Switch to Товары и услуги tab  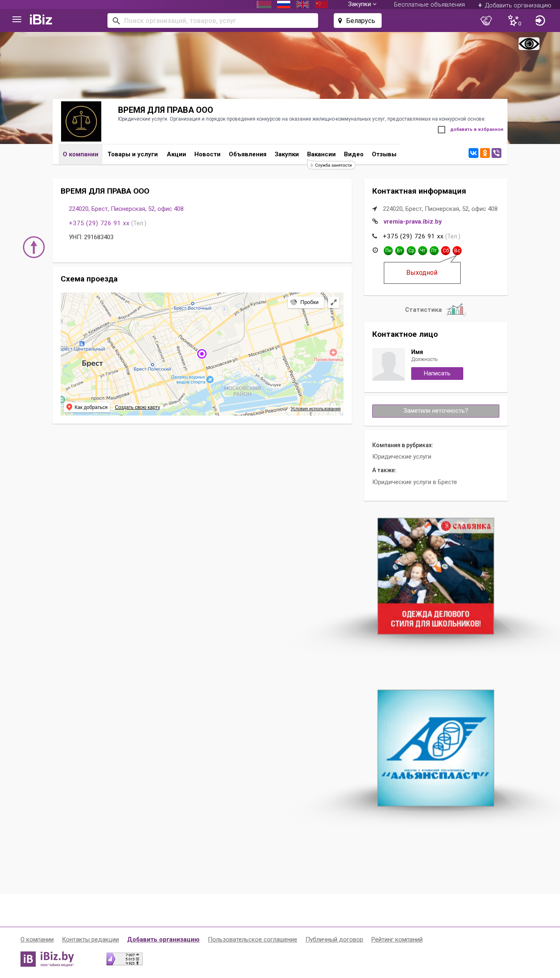click(132, 154)
